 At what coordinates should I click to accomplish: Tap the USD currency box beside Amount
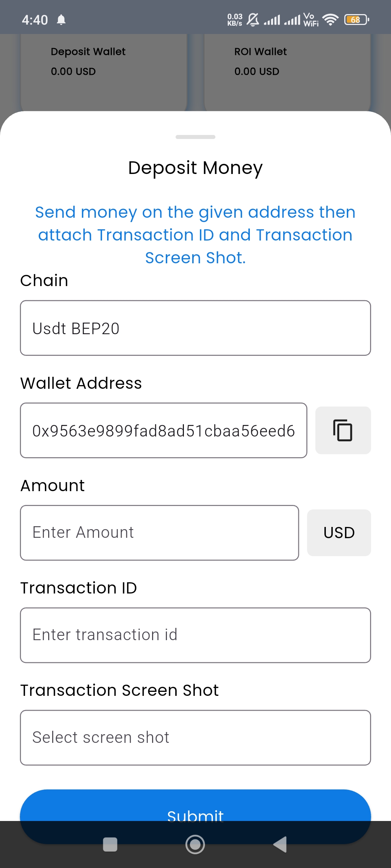click(x=339, y=533)
